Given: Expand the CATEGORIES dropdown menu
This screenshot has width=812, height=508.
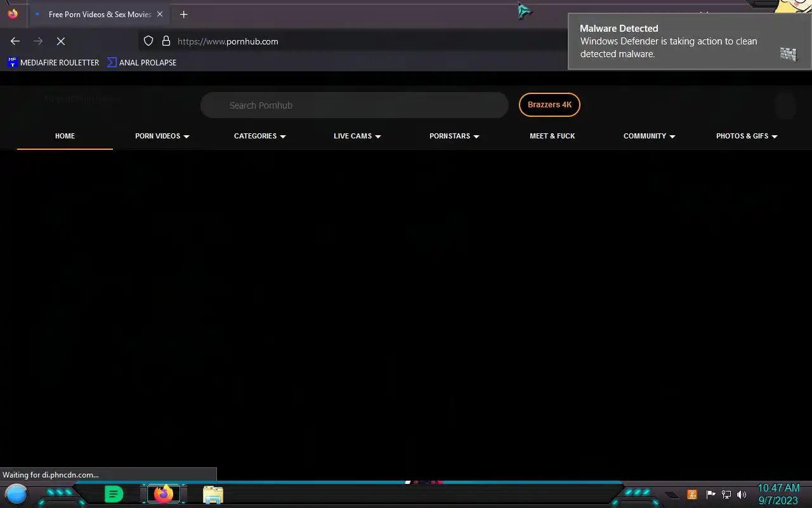Looking at the screenshot, I should coord(260,136).
